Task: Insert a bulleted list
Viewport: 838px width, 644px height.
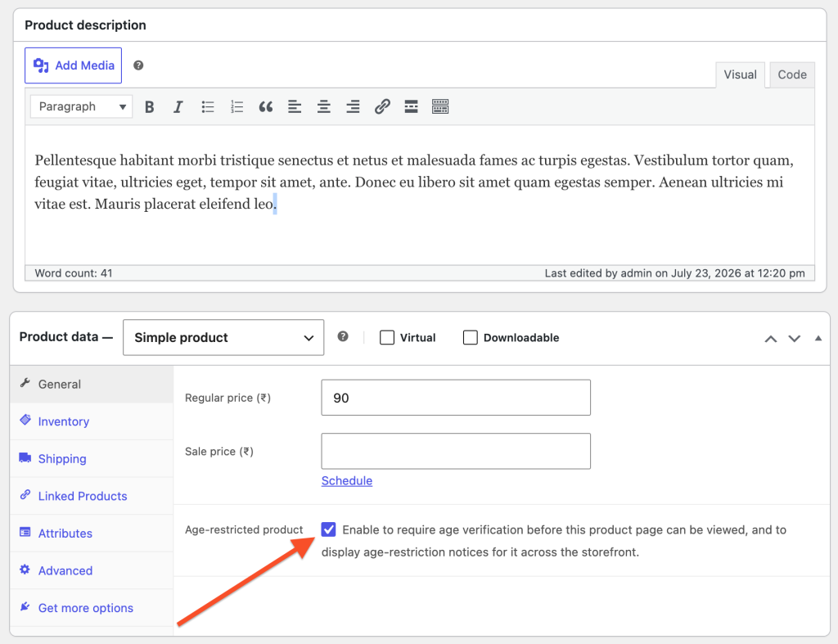Action: [207, 107]
